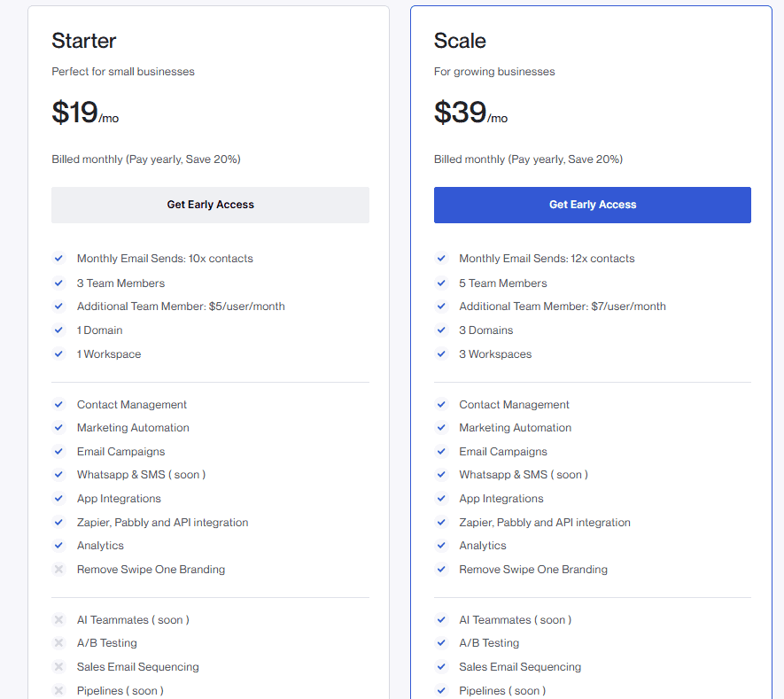Image resolution: width=784 pixels, height=699 pixels.
Task: Click X icon beside Starter's AI Teammates ( soon )
Action: coord(58,620)
